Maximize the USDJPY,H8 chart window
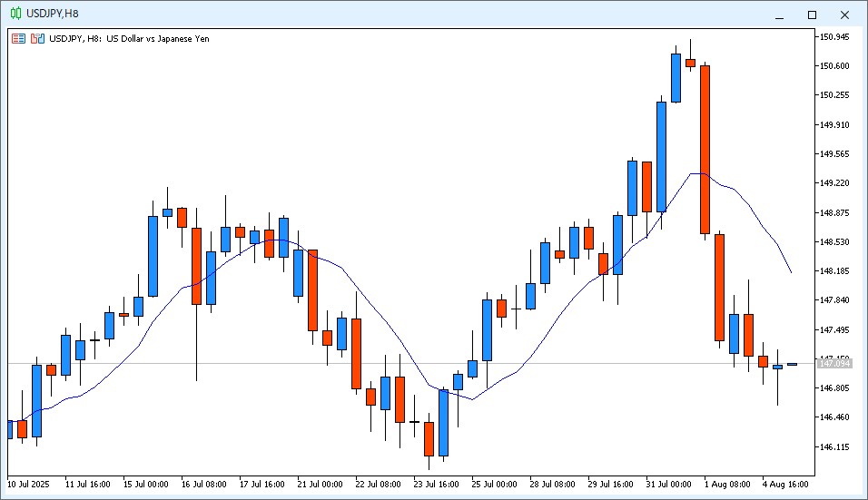868x500 pixels. [x=812, y=15]
